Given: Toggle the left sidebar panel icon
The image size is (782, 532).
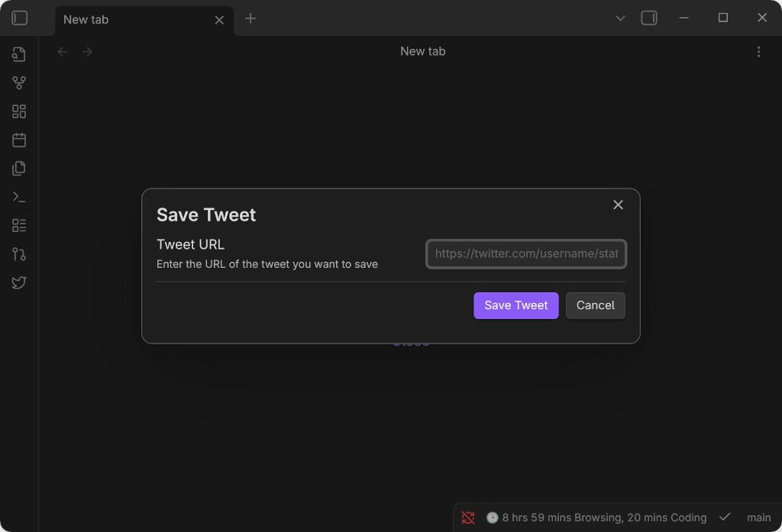Looking at the screenshot, I should point(19,18).
